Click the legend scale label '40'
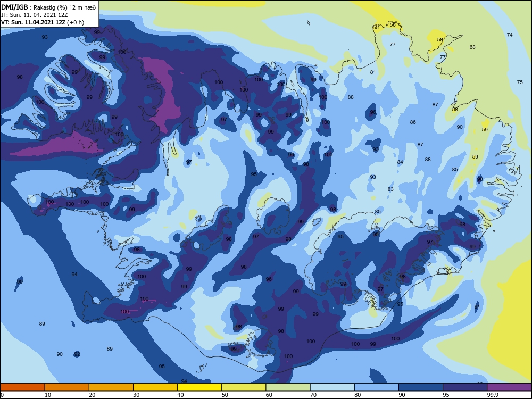532x399 pixels. 180,395
